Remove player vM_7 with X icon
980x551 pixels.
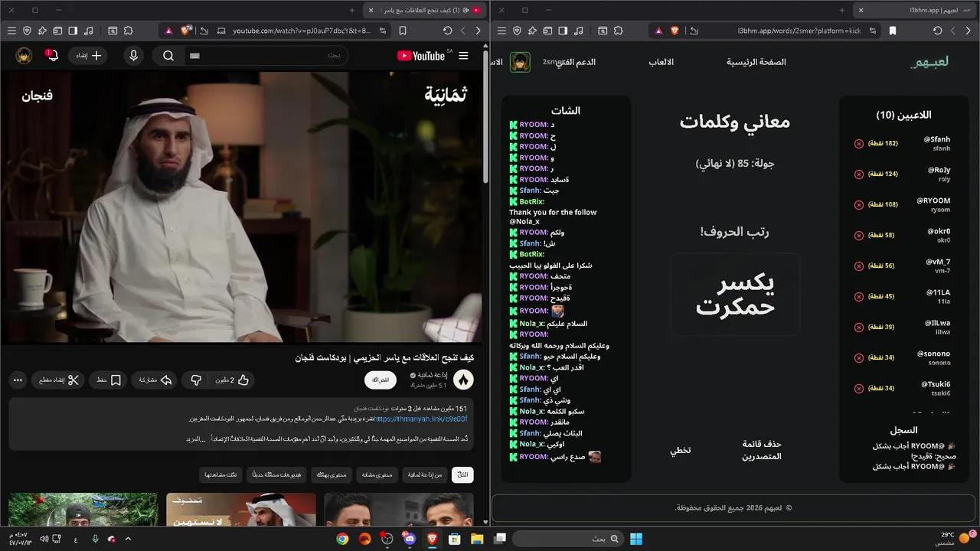pos(859,266)
